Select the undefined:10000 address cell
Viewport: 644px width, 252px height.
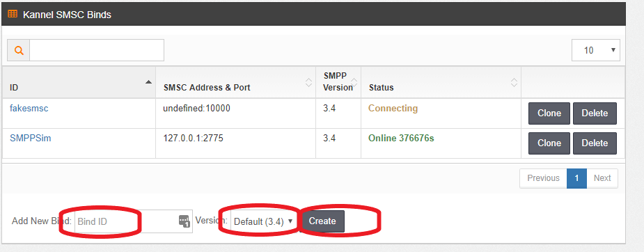(236, 113)
